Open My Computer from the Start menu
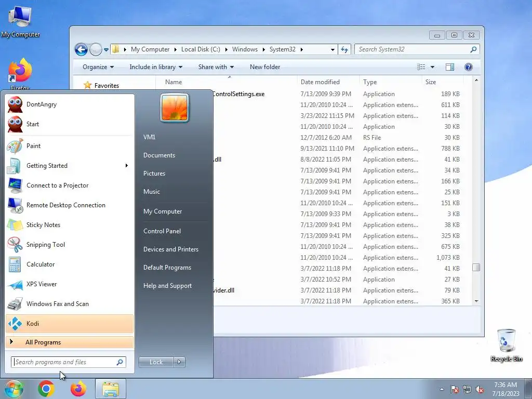 163,211
